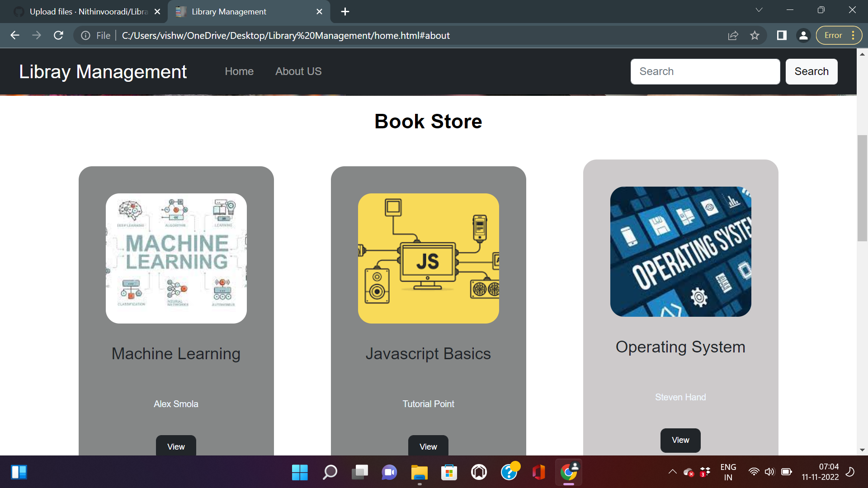Click author name Alex Smola
The image size is (868, 488).
click(176, 404)
